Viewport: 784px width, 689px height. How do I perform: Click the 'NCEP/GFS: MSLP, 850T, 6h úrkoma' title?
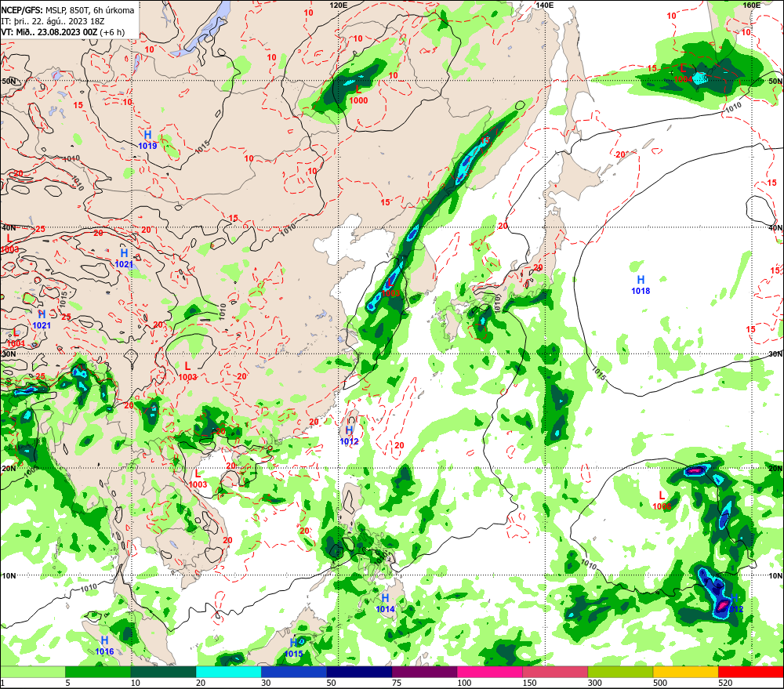click(67, 10)
